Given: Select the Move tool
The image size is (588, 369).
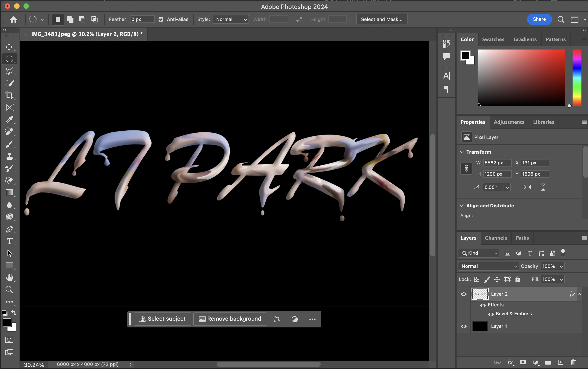Looking at the screenshot, I should pos(9,47).
